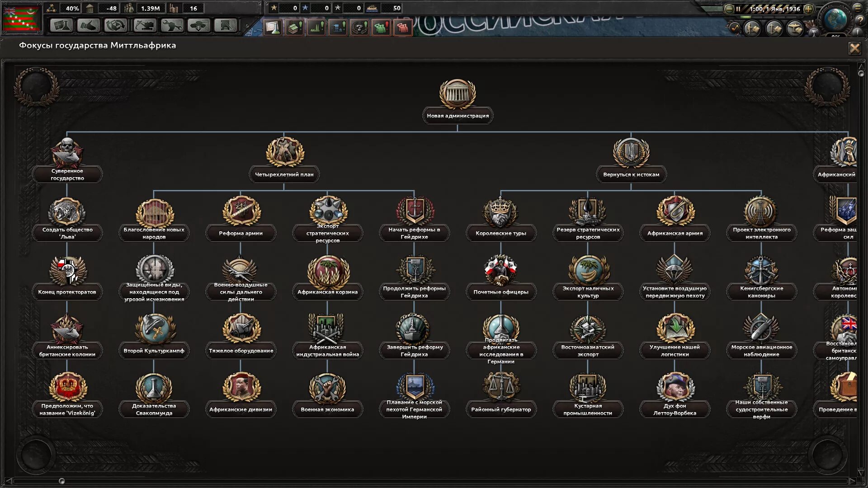868x488 pixels.
Task: Open the Recruit & Deploy tank icon menu
Action: [198, 25]
